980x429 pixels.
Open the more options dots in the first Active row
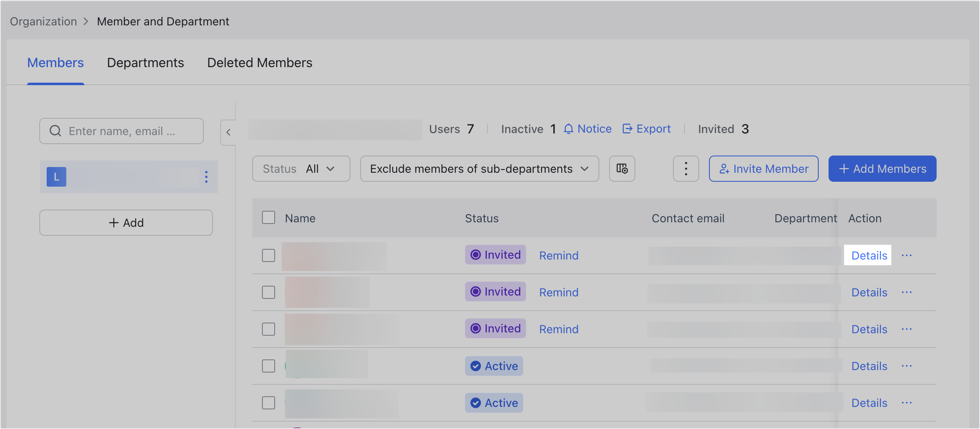[x=907, y=366]
